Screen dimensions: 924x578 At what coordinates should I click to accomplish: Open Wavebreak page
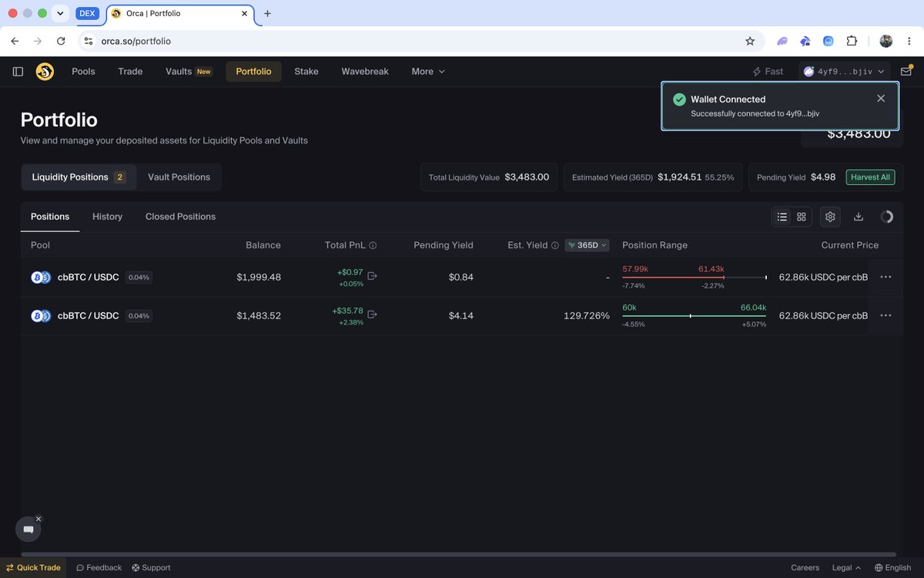tap(365, 72)
